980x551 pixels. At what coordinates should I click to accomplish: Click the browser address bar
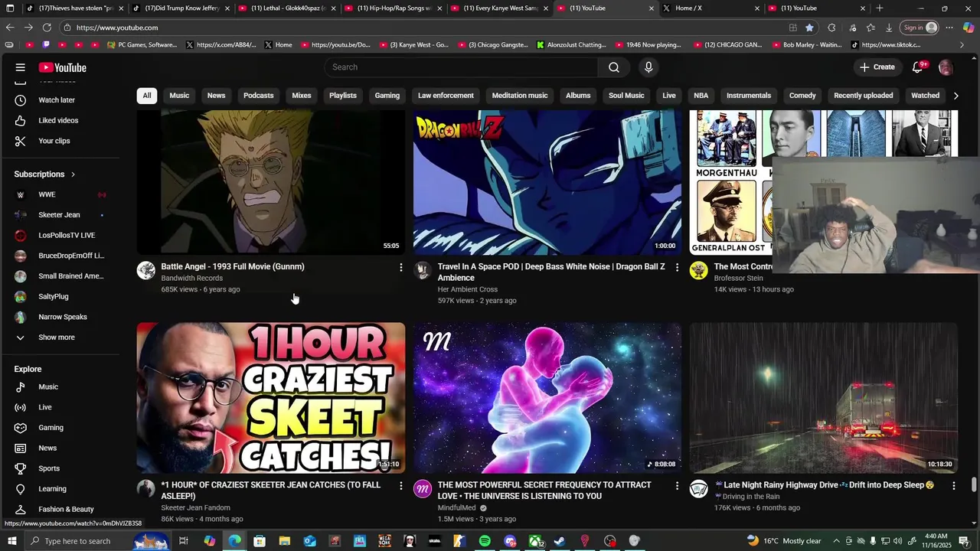click(429, 28)
